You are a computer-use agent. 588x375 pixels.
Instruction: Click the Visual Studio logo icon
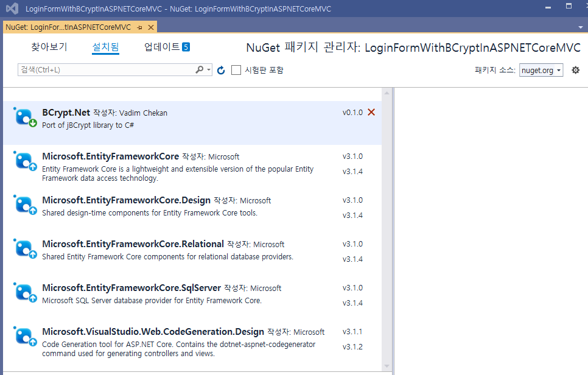[x=12, y=9]
